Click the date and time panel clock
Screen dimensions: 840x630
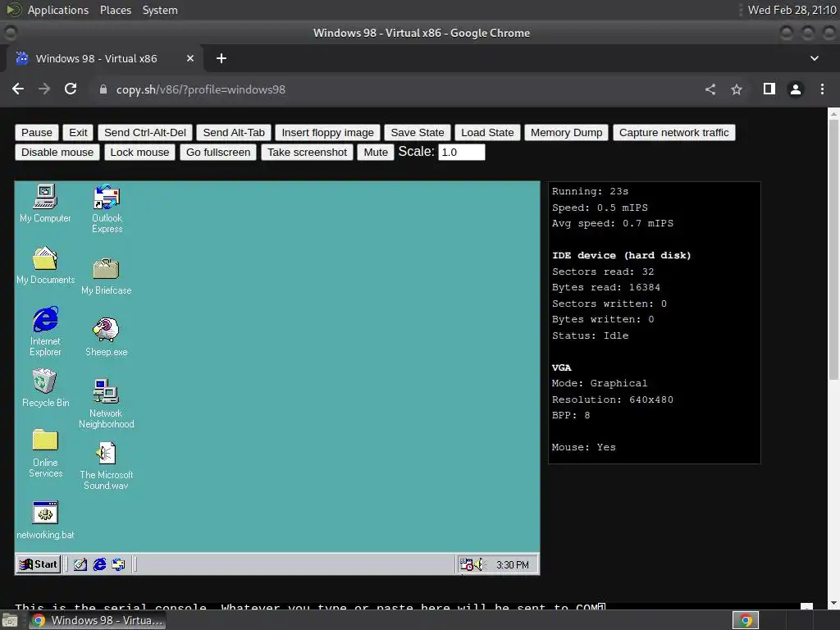click(x=792, y=10)
